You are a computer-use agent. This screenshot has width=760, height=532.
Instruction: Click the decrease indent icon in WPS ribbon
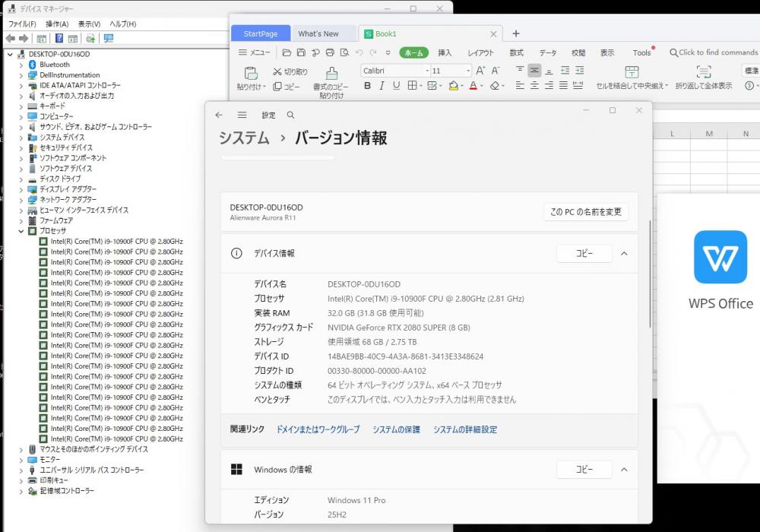point(565,71)
